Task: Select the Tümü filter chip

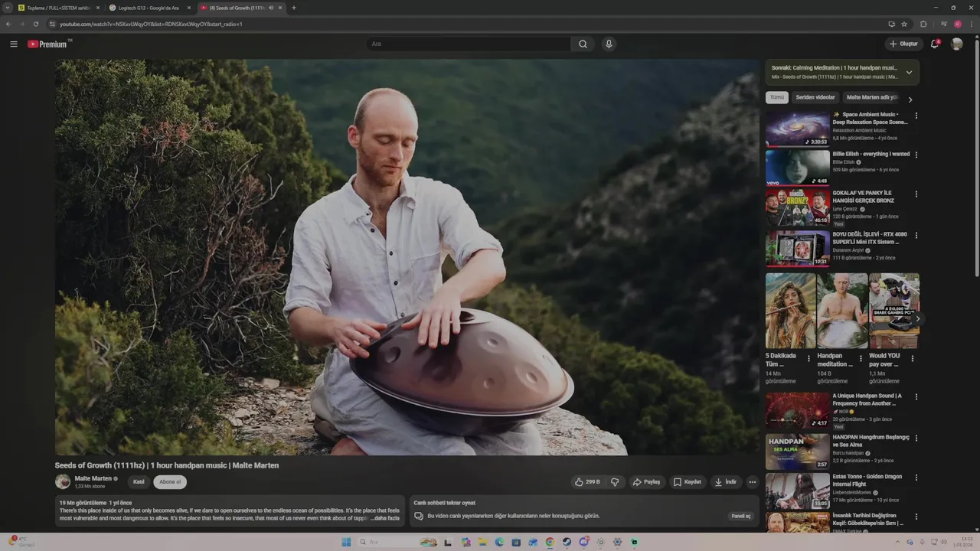Action: tap(776, 98)
